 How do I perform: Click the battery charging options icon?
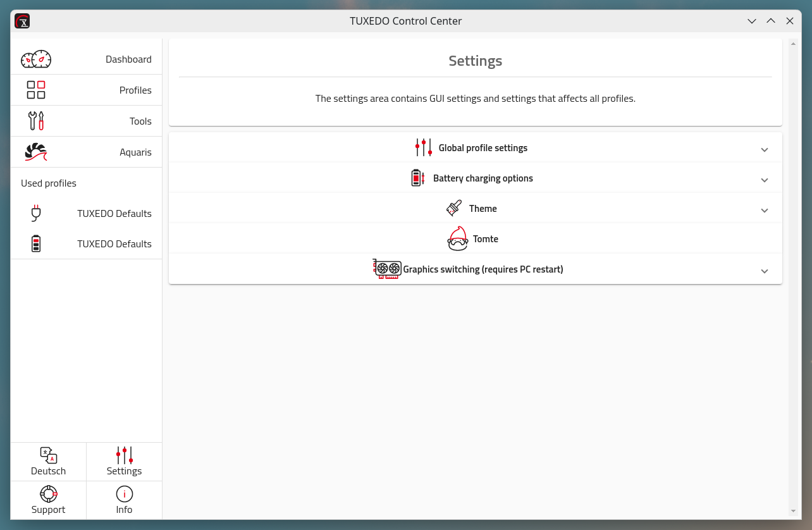pos(417,178)
